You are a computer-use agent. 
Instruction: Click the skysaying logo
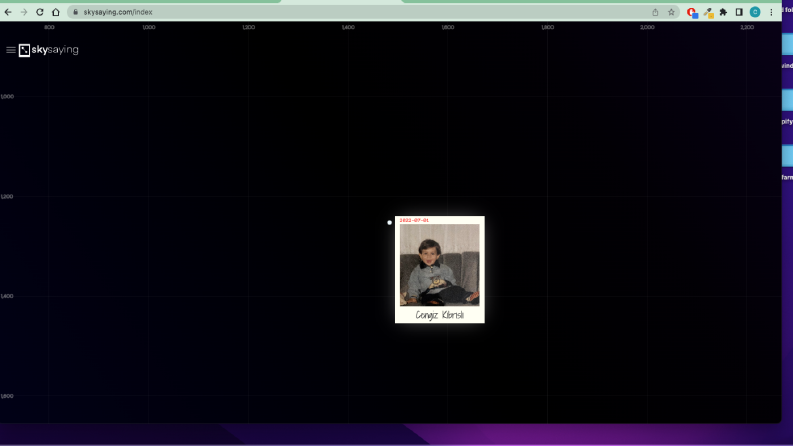(49, 50)
